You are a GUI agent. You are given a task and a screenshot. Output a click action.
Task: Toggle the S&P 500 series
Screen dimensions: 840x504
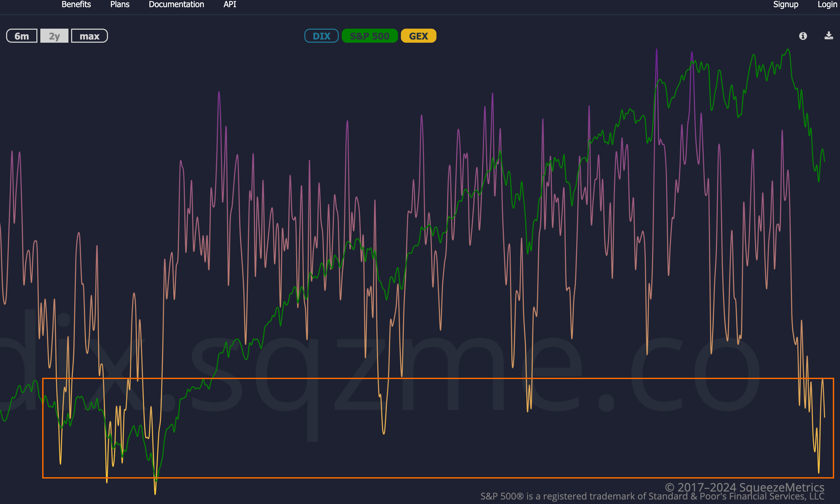click(x=370, y=36)
